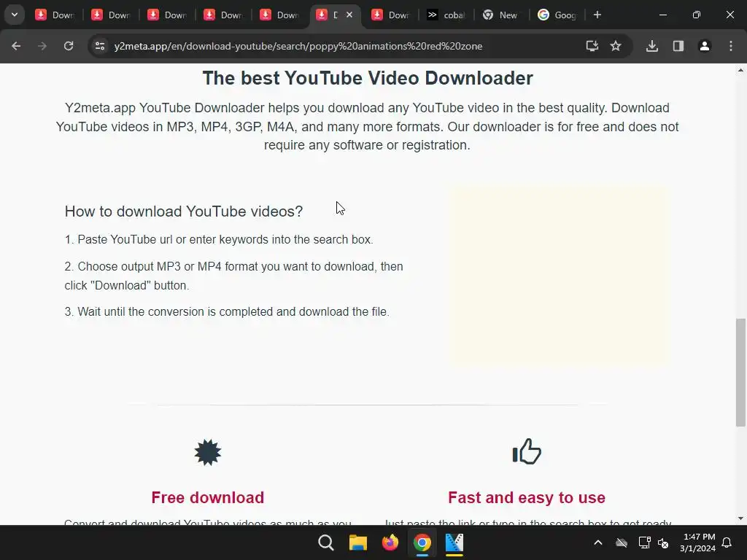
Task: Go forward to next page
Action: tap(42, 46)
